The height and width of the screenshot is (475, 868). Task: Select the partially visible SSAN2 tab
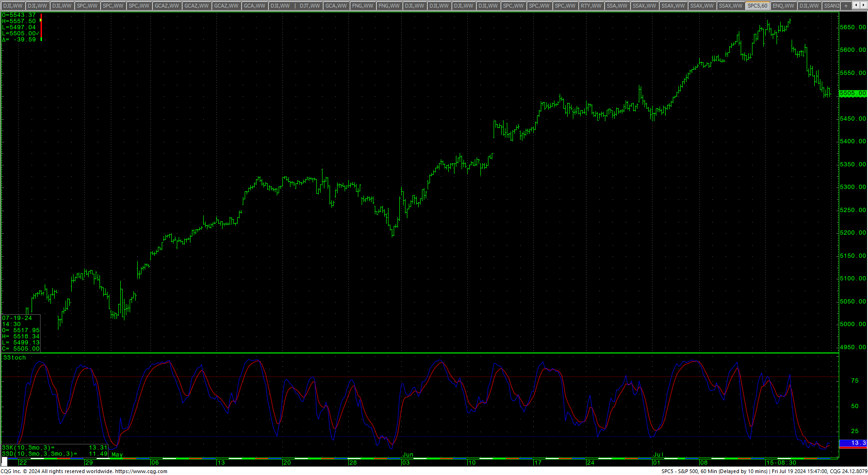pyautogui.click(x=831, y=6)
